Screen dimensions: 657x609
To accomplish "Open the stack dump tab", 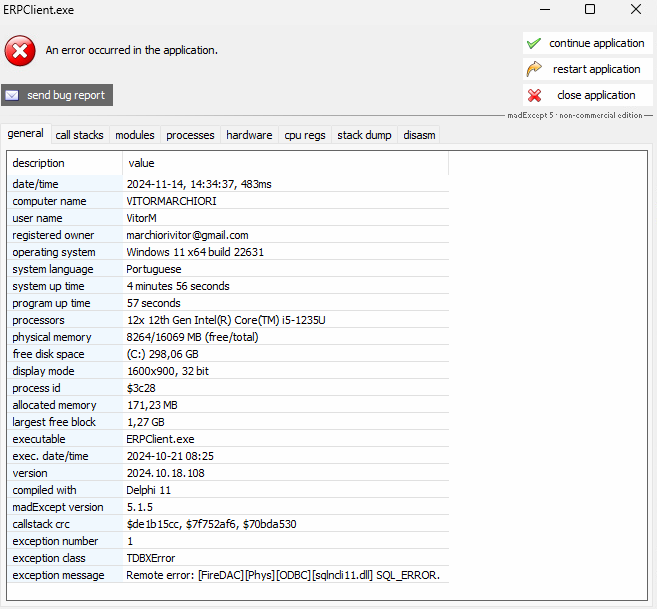I will [x=364, y=135].
